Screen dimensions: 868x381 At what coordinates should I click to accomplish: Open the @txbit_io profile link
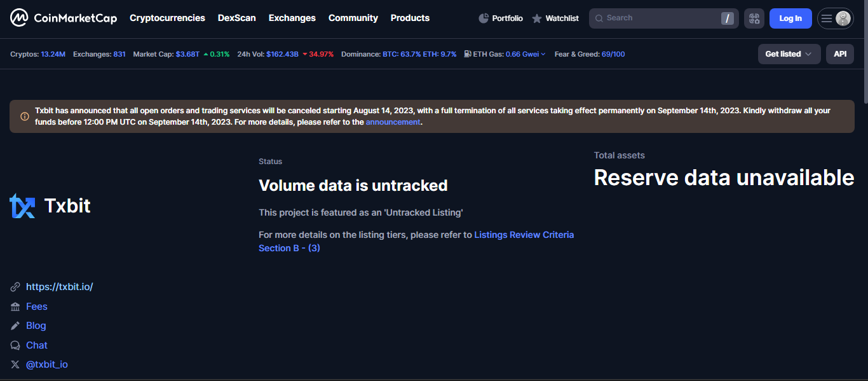click(47, 364)
